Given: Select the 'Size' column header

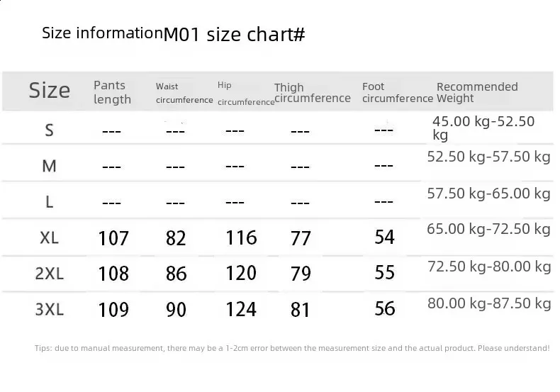Looking at the screenshot, I should tap(50, 91).
